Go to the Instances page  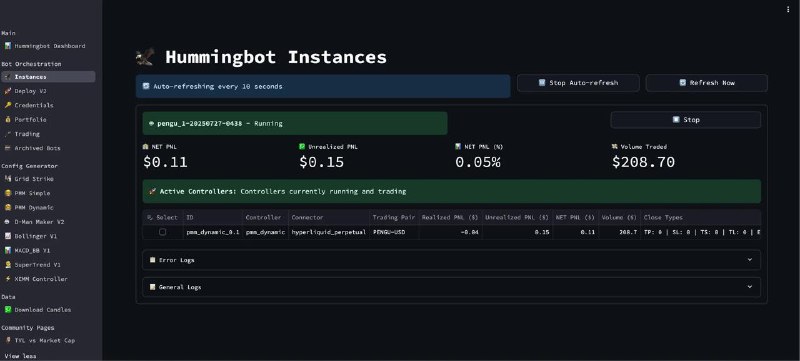(x=48, y=77)
